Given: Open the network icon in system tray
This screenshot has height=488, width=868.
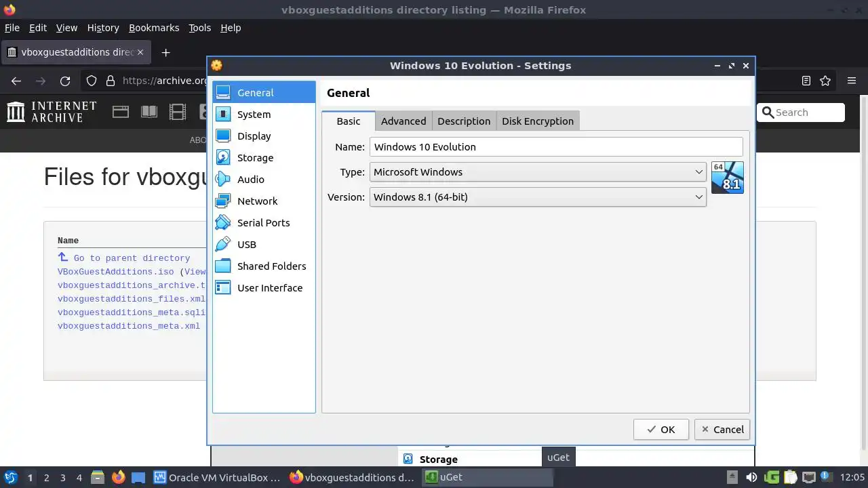Looking at the screenshot, I should click(x=808, y=477).
